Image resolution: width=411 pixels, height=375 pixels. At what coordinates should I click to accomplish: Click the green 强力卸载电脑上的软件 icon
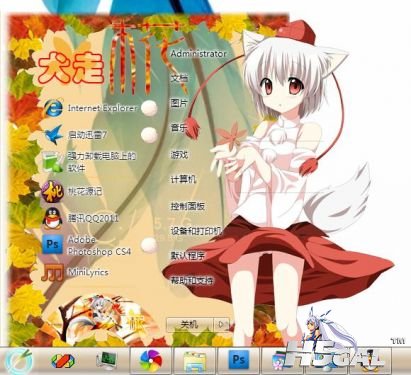[x=52, y=162]
